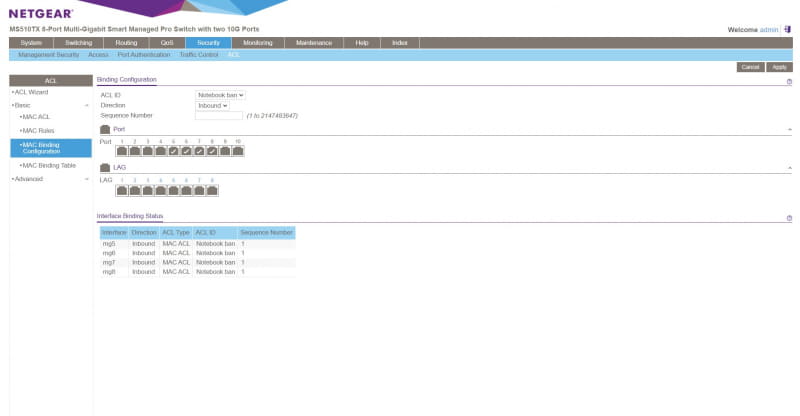This screenshot has width=800, height=416.
Task: Open MAC Binding Configuration in sidebar
Action: click(51, 148)
